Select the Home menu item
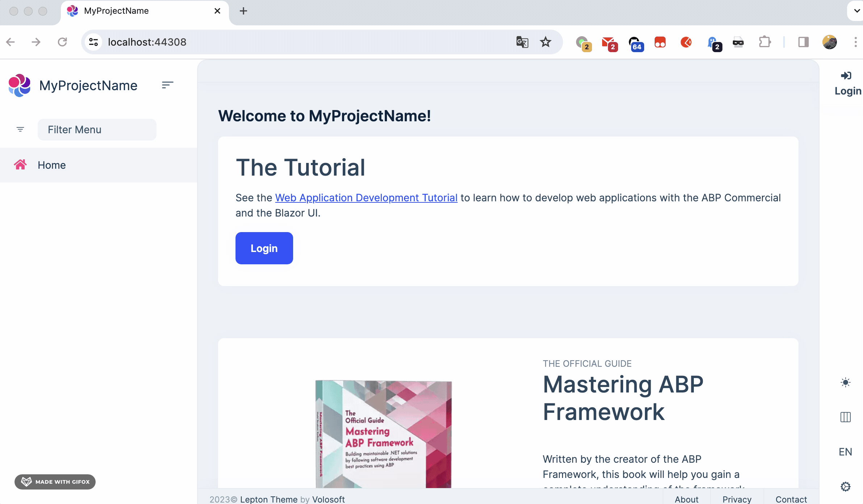Image resolution: width=863 pixels, height=504 pixels. [52, 165]
